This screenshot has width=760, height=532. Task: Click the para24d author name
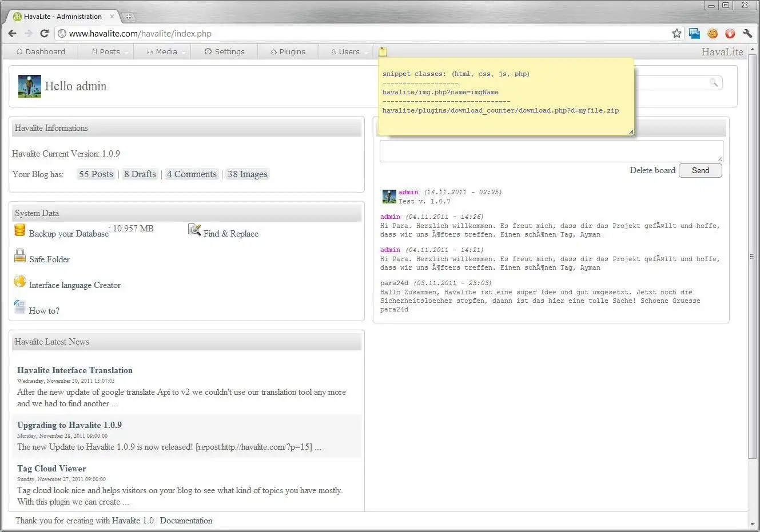[x=395, y=283]
